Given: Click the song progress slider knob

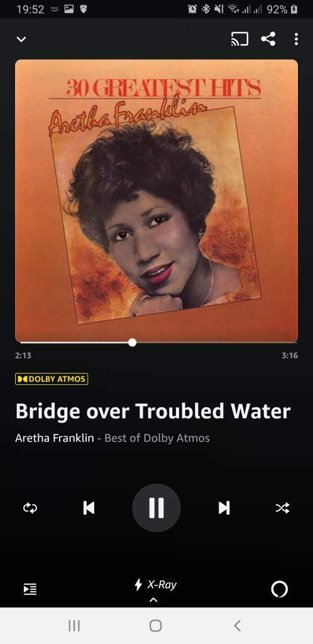Looking at the screenshot, I should [132, 343].
